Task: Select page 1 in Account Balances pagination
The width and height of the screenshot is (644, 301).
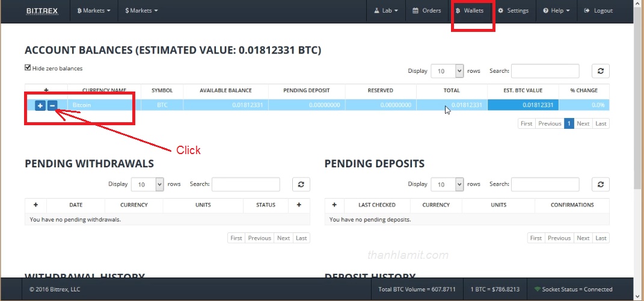Action: tap(569, 124)
